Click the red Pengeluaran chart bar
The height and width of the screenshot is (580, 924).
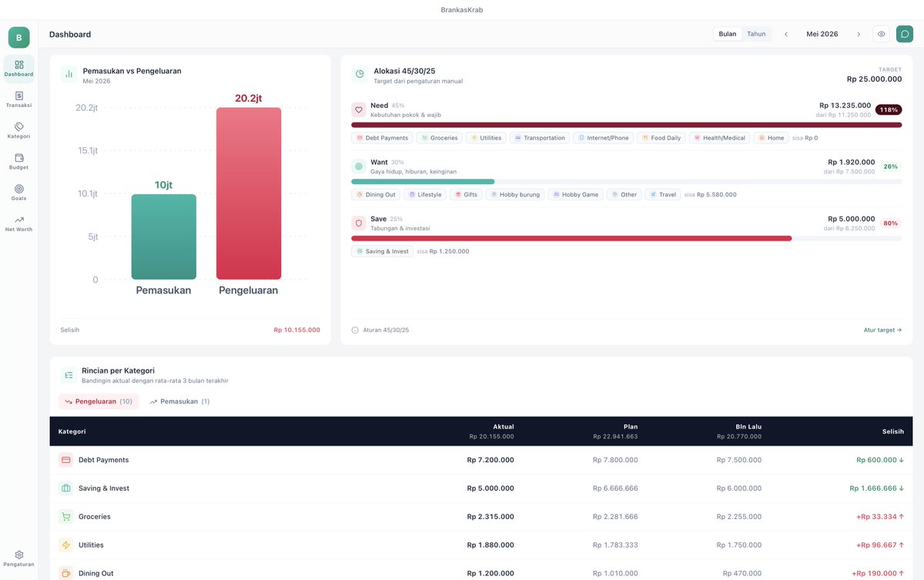(249, 193)
